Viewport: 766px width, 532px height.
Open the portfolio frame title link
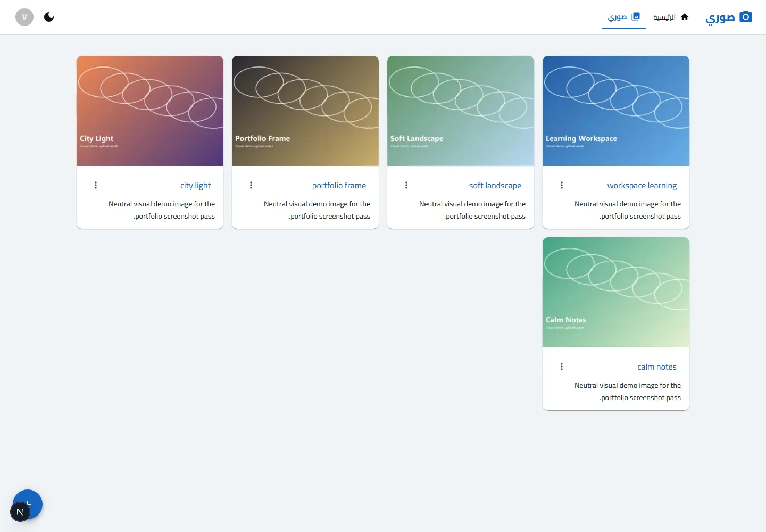[x=339, y=186]
